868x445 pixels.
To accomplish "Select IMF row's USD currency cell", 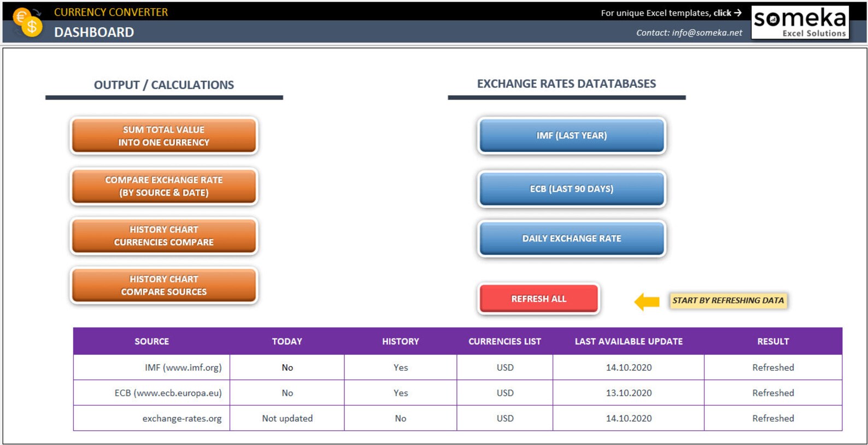I will (x=505, y=367).
